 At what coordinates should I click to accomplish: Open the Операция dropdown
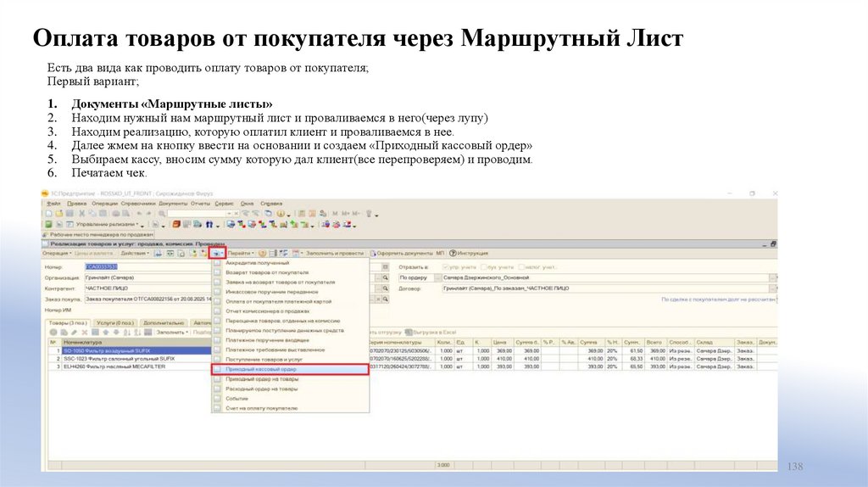coord(57,253)
